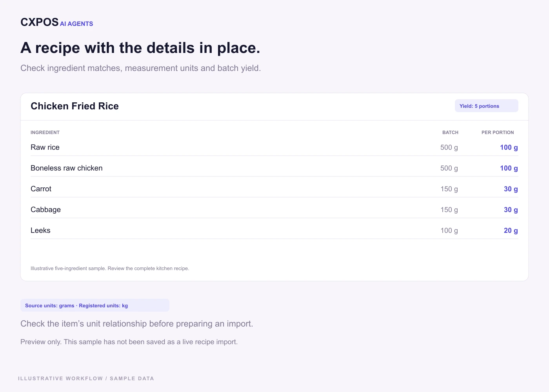Click the Cabbage per-portion value 30 g
Viewport: 549px width, 392px height.
511,210
